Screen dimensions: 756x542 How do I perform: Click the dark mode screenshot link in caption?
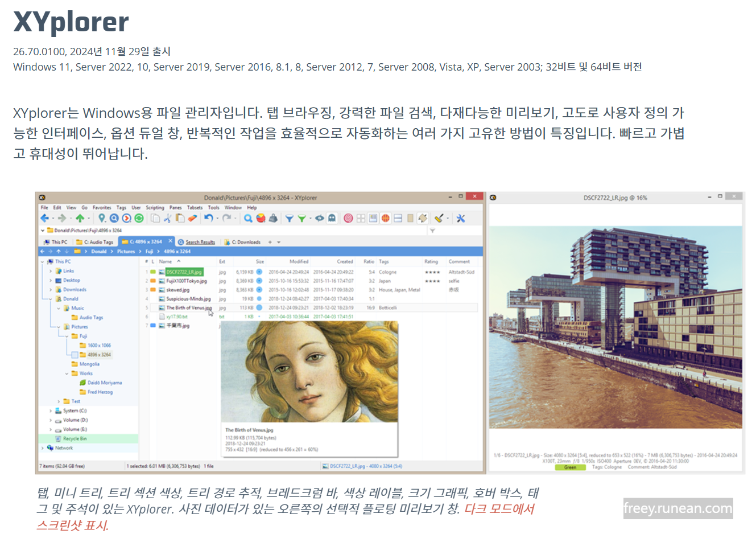[x=286, y=517]
